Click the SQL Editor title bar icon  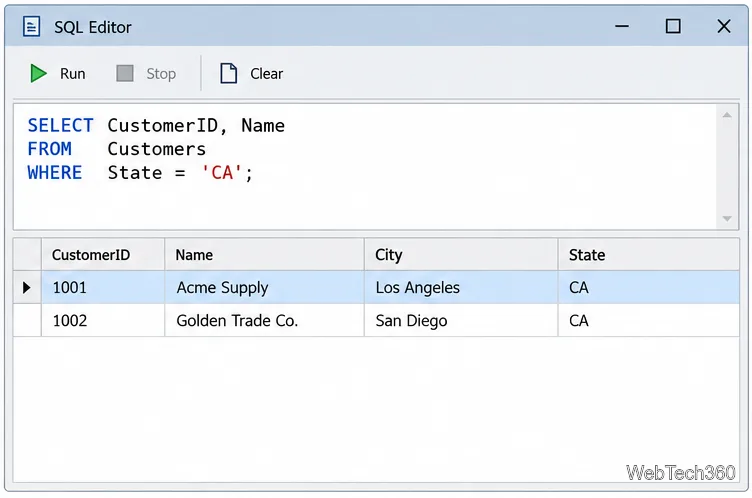point(32,26)
